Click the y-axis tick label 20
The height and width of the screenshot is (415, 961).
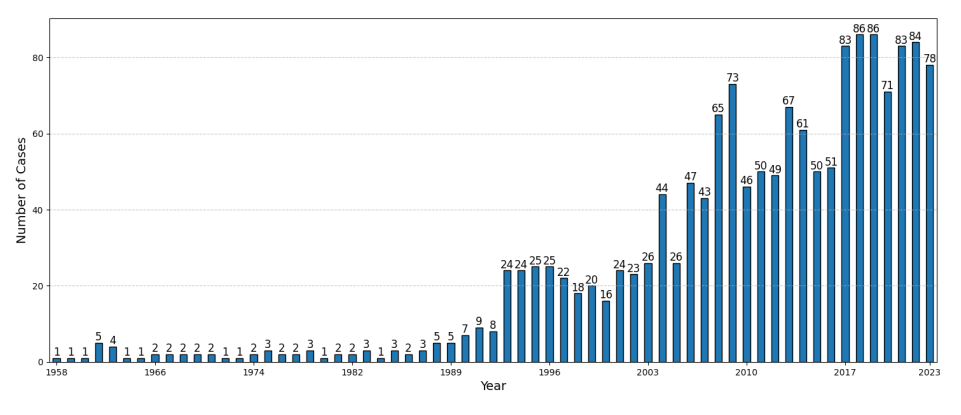[x=39, y=286]
